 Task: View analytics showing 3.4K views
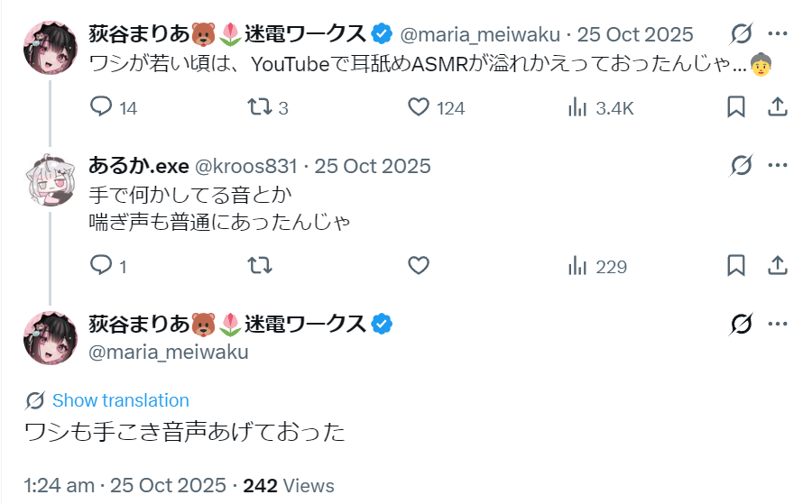[x=601, y=107]
